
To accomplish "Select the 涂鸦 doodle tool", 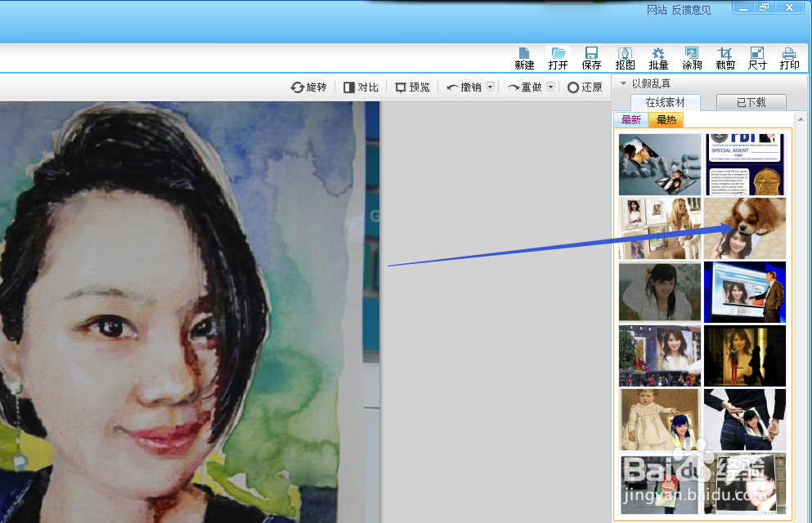I will pyautogui.click(x=692, y=59).
